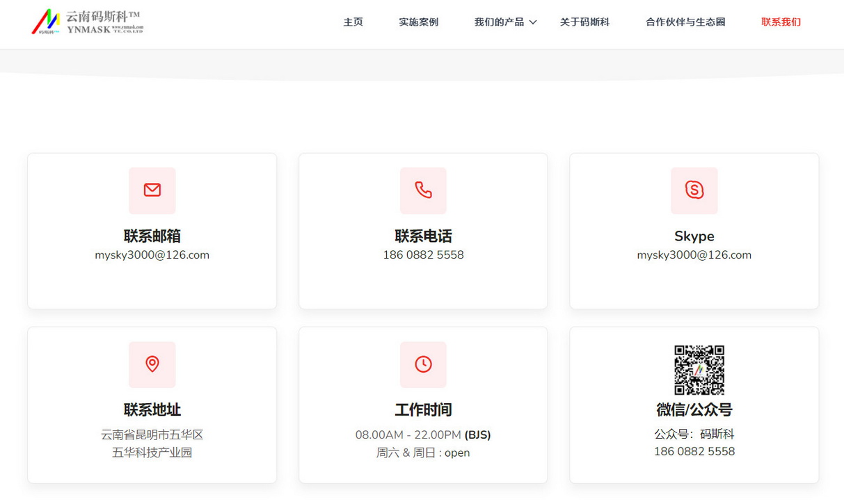This screenshot has height=504, width=844.
Task: Click the map pin address icon
Action: pos(152,364)
